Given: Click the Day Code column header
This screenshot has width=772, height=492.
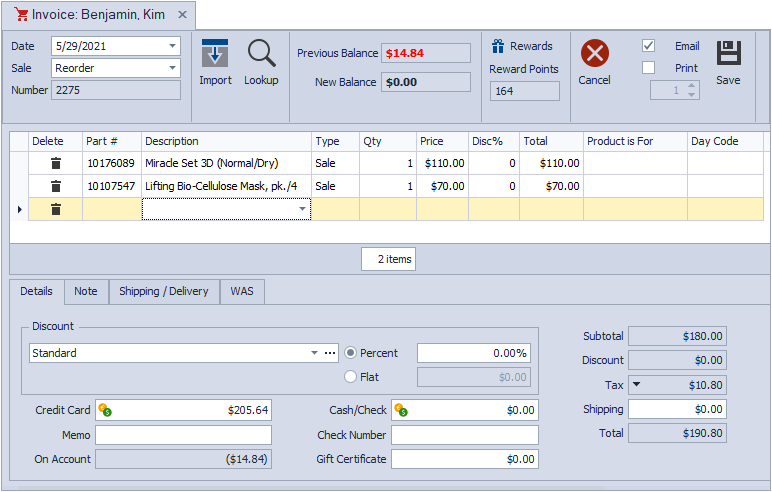Looking at the screenshot, I should pos(725,141).
